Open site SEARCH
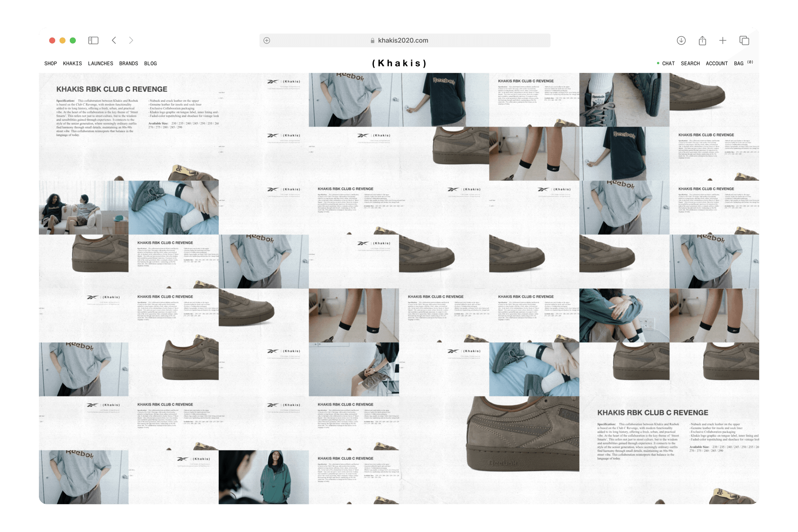Image resolution: width=798 pixels, height=532 pixels. pos(690,64)
